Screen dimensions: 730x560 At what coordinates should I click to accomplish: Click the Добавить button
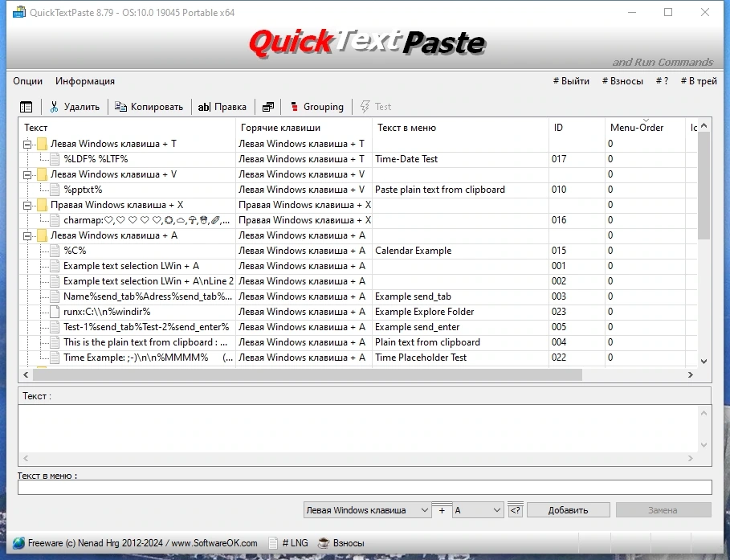[568, 510]
